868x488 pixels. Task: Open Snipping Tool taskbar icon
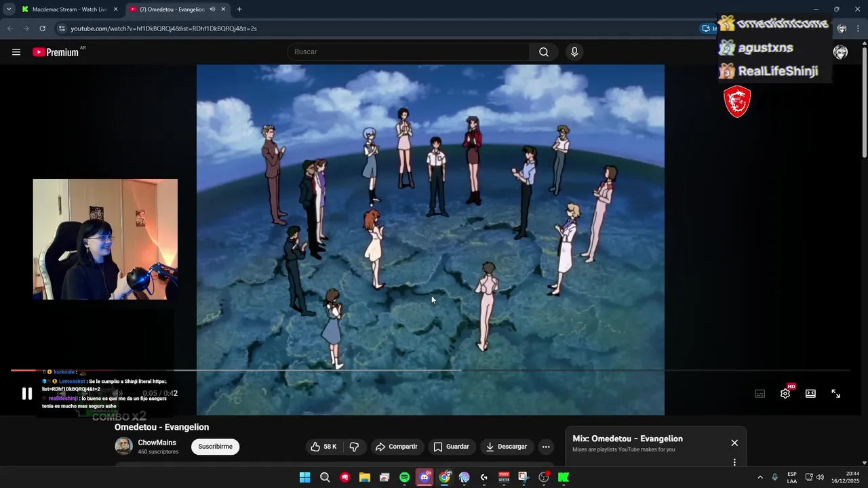pos(524,477)
